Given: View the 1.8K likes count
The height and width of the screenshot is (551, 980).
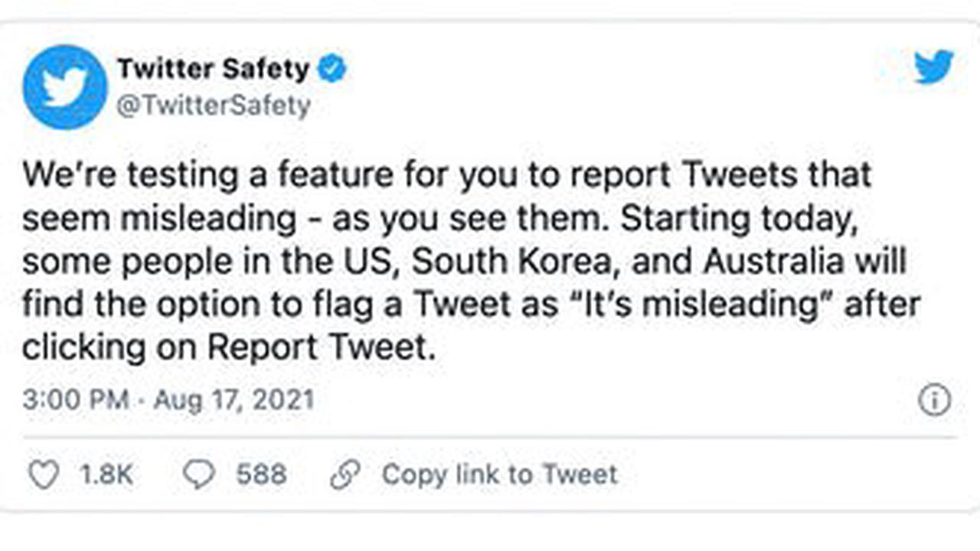Looking at the screenshot, I should pyautogui.click(x=106, y=475).
